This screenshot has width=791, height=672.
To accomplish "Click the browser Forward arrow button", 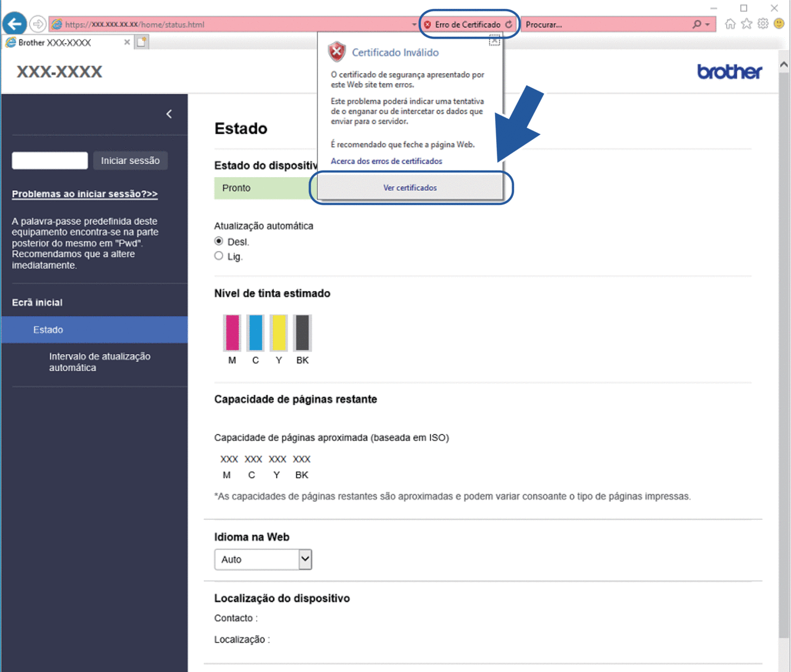I will pyautogui.click(x=37, y=24).
